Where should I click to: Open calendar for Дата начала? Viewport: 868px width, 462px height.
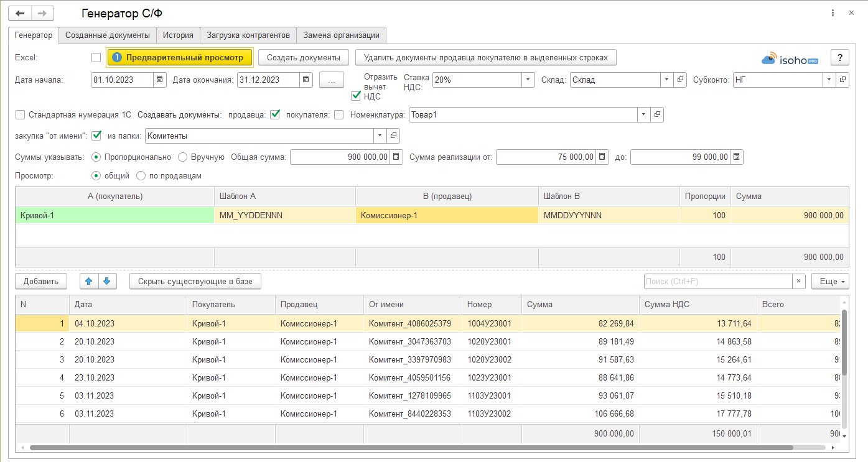point(160,80)
